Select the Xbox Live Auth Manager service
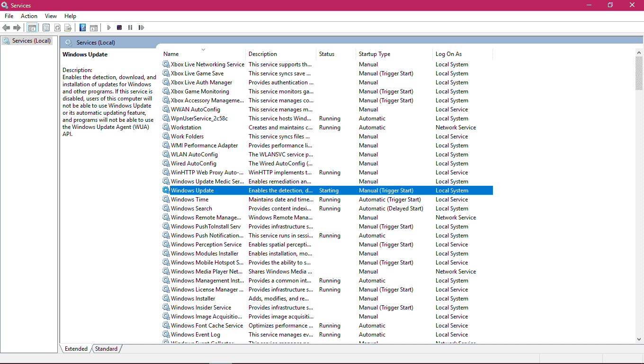Screen dimensions: 644x364 327,82
